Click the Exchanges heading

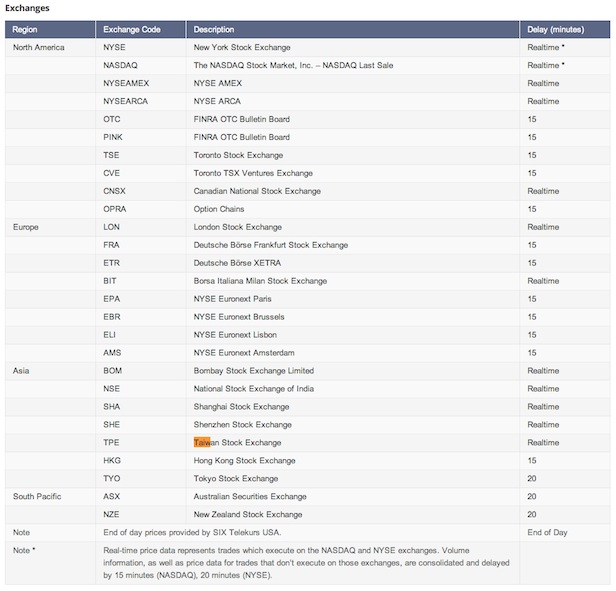27,8
